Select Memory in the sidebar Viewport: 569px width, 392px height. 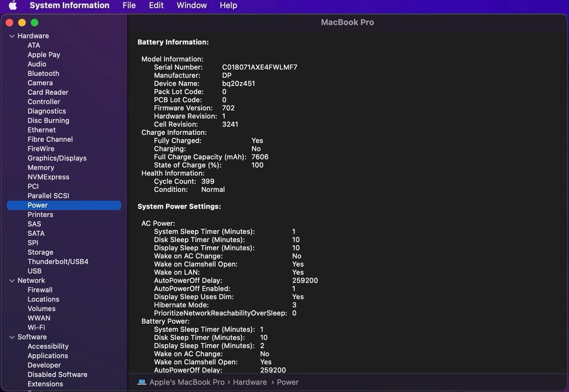click(x=41, y=168)
